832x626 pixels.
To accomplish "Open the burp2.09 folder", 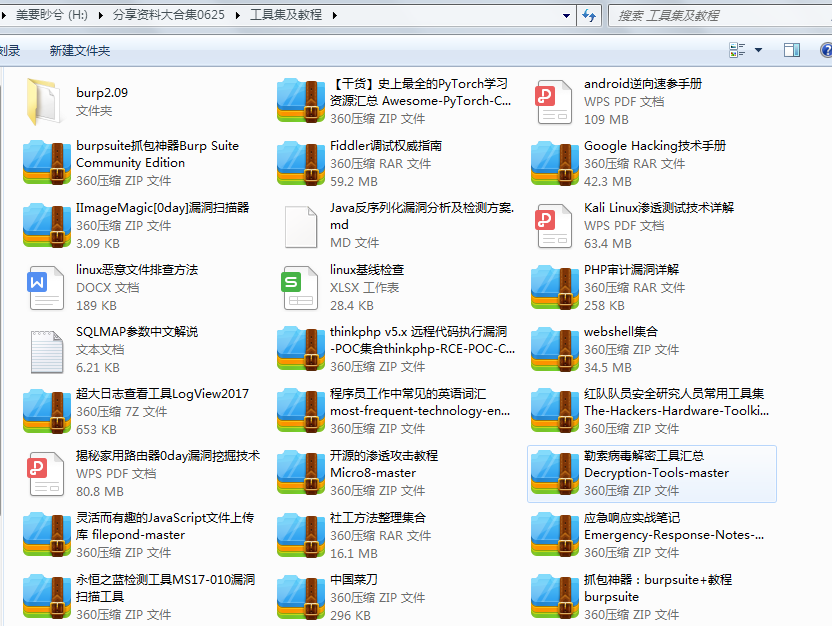I will [x=45, y=100].
